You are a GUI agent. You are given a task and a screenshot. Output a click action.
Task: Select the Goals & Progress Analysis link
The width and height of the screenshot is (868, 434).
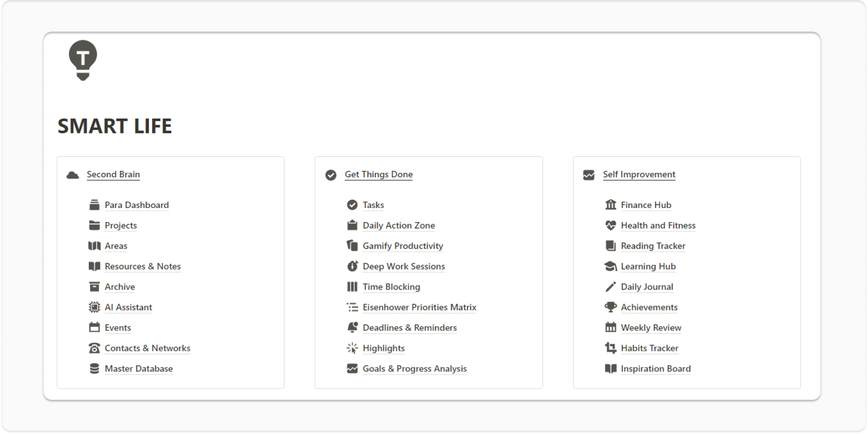(415, 369)
